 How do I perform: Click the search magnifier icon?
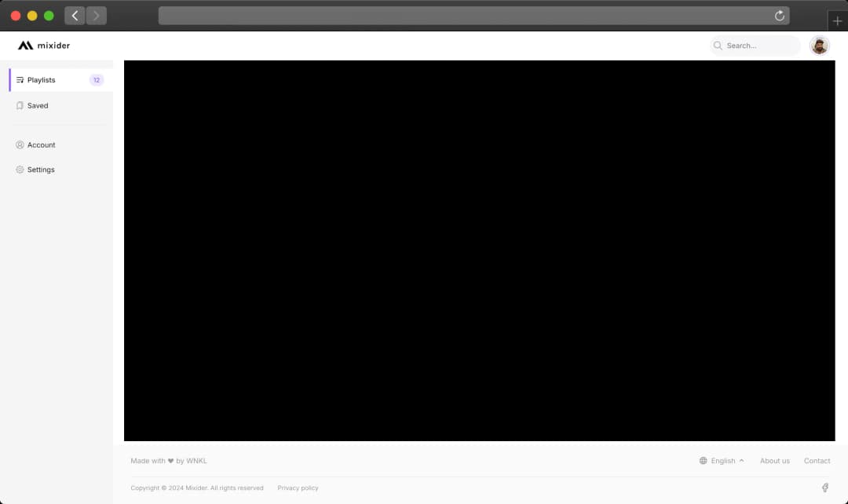tap(718, 46)
